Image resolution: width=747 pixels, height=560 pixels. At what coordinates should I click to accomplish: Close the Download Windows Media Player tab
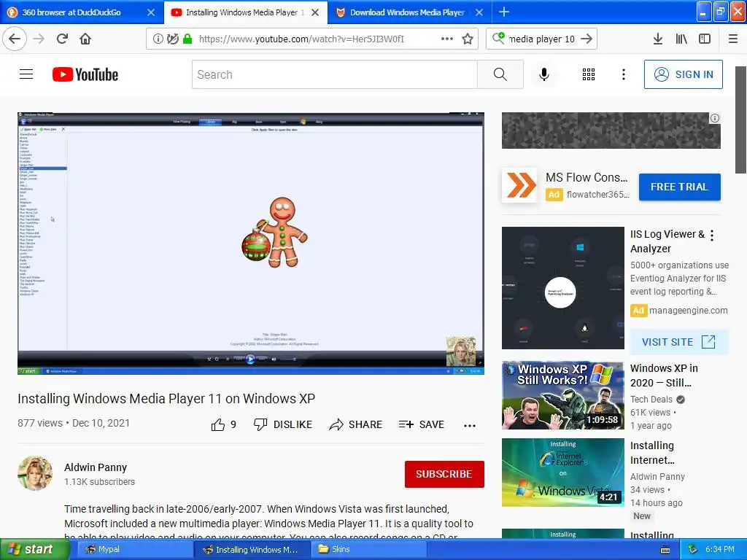pos(479,12)
